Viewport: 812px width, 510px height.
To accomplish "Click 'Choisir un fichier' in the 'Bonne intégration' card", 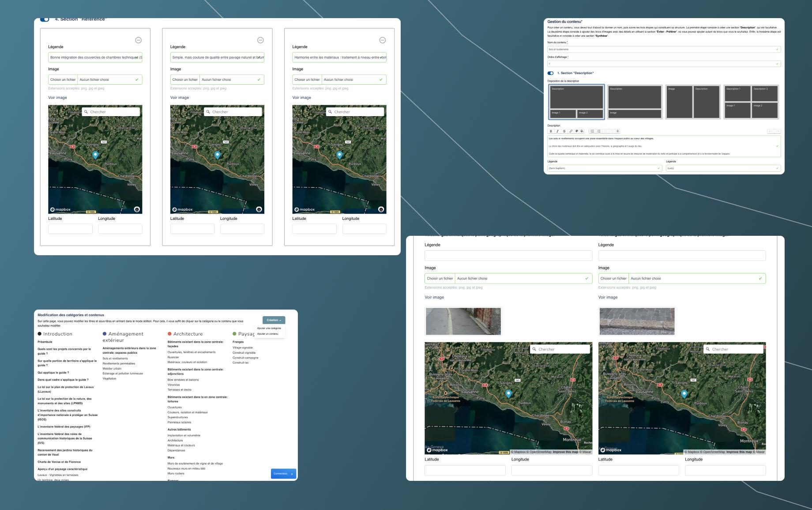I will tap(63, 79).
